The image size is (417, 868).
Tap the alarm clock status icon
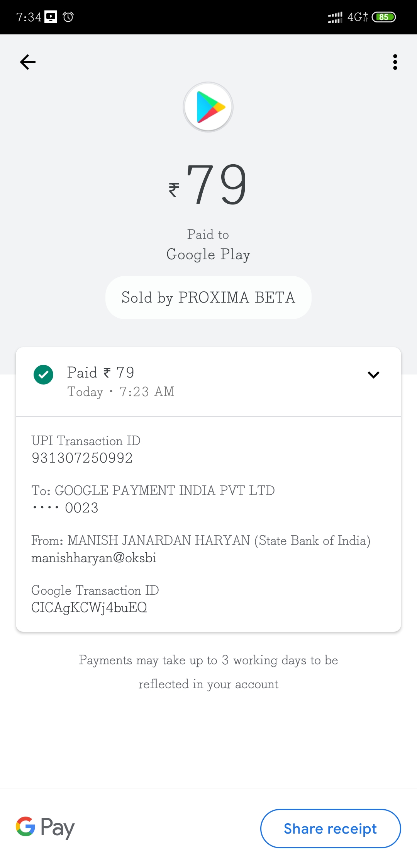click(x=68, y=17)
